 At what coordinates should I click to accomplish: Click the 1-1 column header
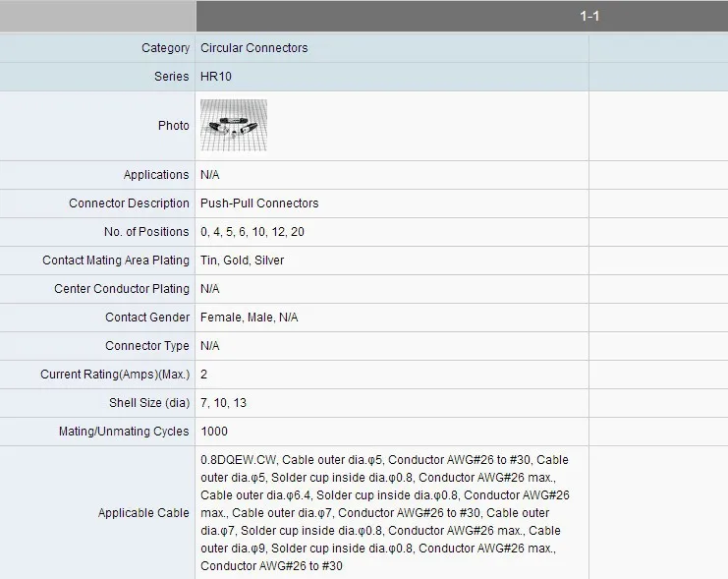[589, 17]
